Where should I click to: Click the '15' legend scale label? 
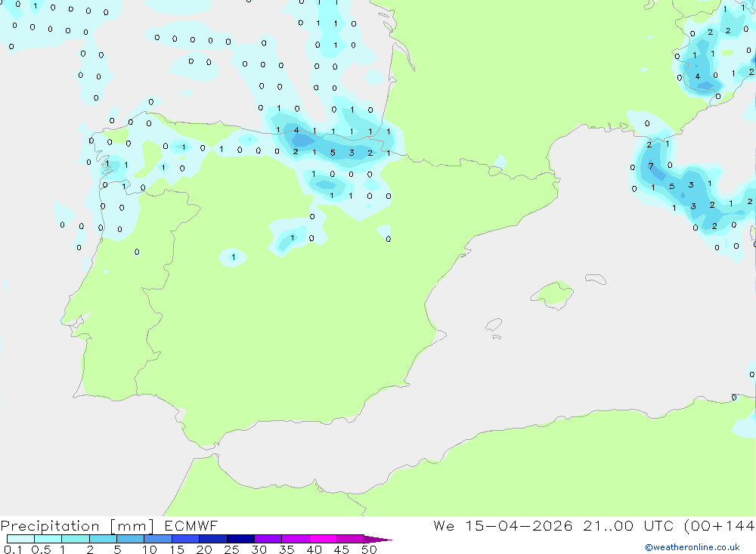tap(177, 549)
